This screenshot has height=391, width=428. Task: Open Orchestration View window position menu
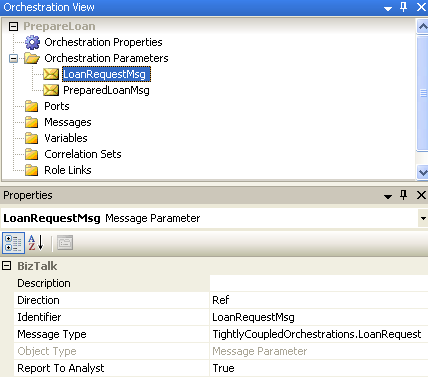388,8
